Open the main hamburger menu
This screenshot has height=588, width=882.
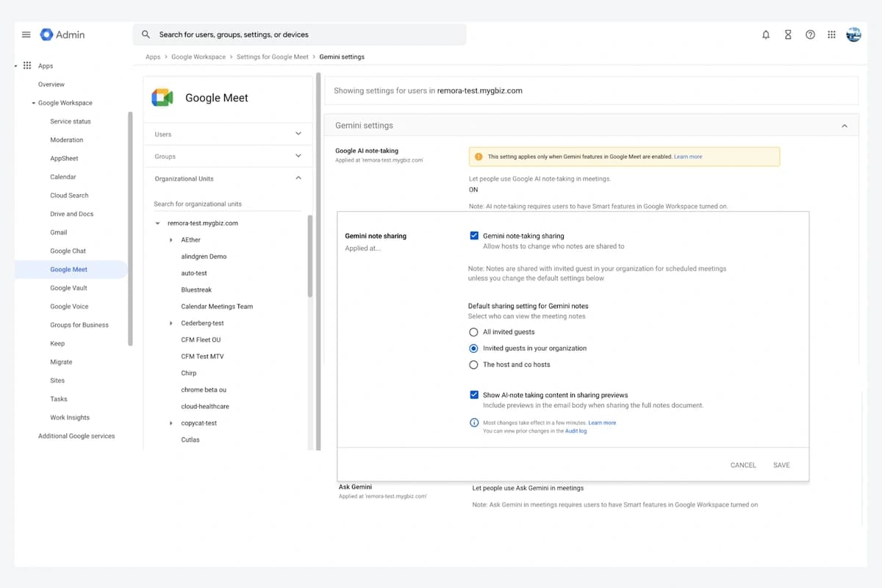pyautogui.click(x=26, y=35)
